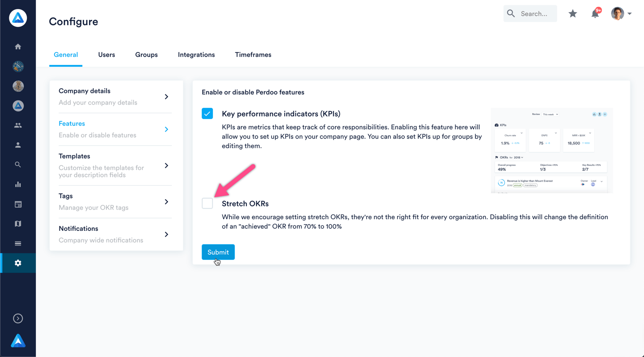Click into the Search field
This screenshot has height=357, width=644.
pyautogui.click(x=530, y=14)
